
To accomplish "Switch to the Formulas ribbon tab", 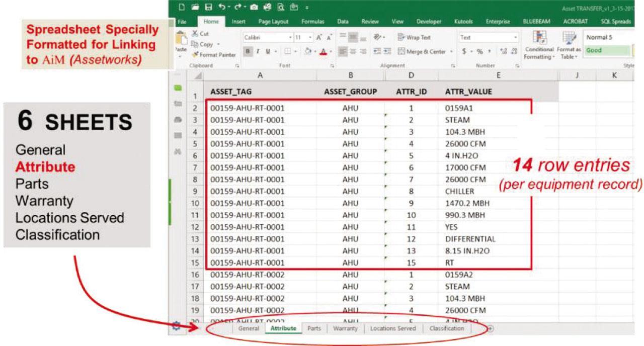I will [312, 21].
